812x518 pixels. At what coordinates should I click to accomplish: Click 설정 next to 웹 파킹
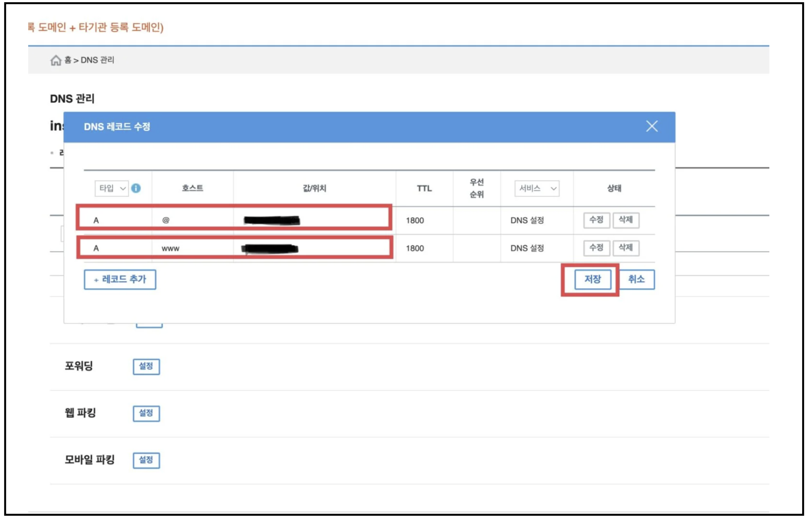click(x=146, y=413)
